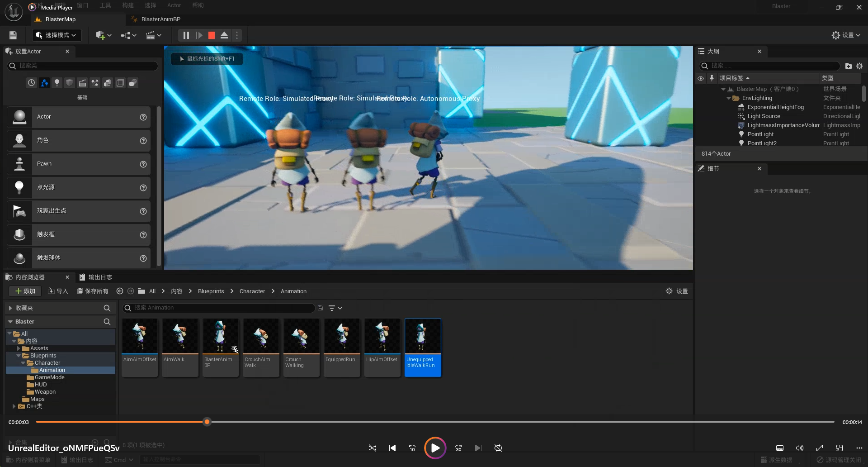868x467 pixels.
Task: Click the media player seek slider knob
Action: [x=207, y=422]
